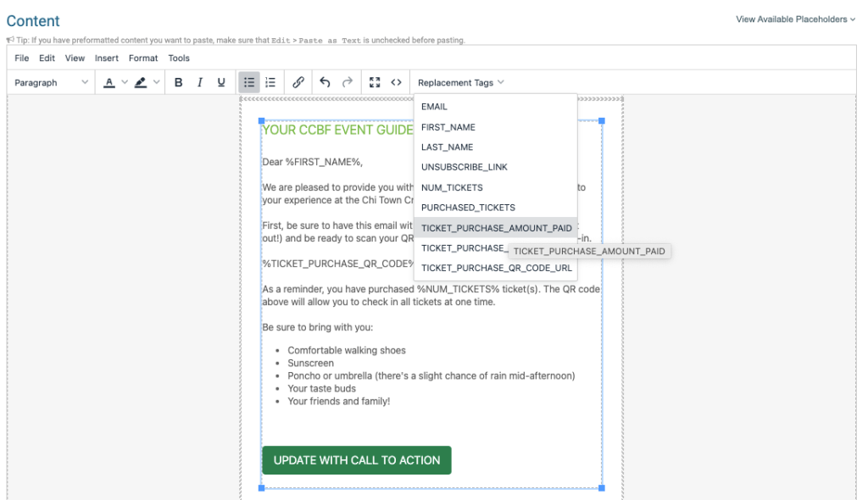The image size is (868, 500).
Task: Open the highlight color picker arrow
Action: pyautogui.click(x=157, y=82)
